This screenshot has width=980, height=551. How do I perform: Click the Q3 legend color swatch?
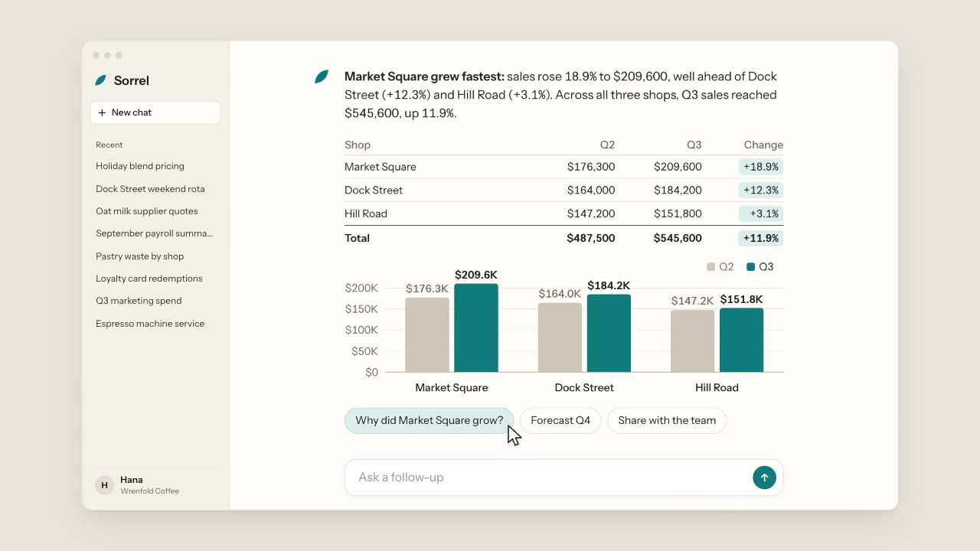(x=751, y=267)
